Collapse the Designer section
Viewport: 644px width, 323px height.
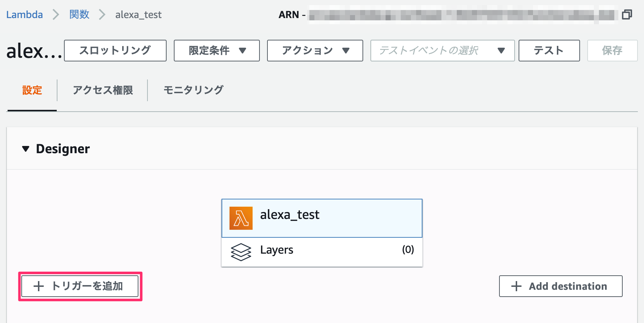coord(26,149)
